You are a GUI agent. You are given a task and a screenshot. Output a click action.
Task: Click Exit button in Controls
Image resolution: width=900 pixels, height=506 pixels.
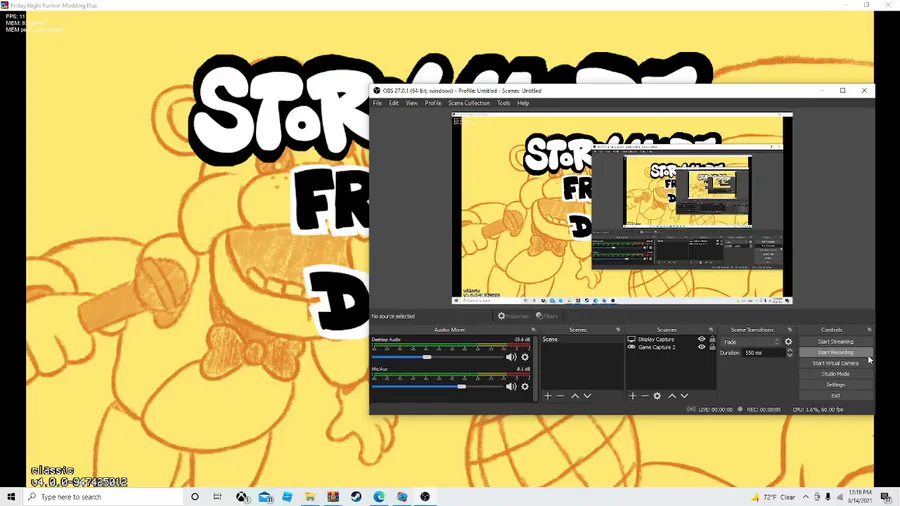pos(836,396)
